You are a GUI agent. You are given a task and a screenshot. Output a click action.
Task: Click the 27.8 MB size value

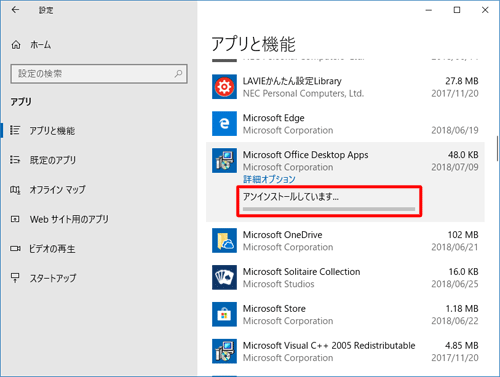462,81
